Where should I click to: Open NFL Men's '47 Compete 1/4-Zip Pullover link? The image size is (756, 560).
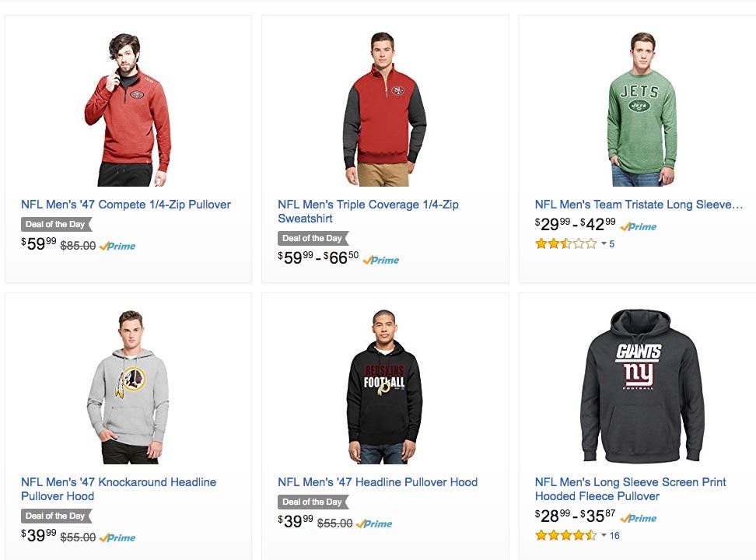(x=126, y=205)
